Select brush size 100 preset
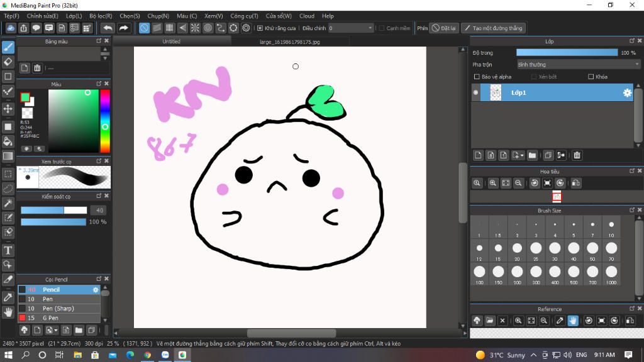The height and width of the screenshot is (362, 644). click(x=479, y=274)
